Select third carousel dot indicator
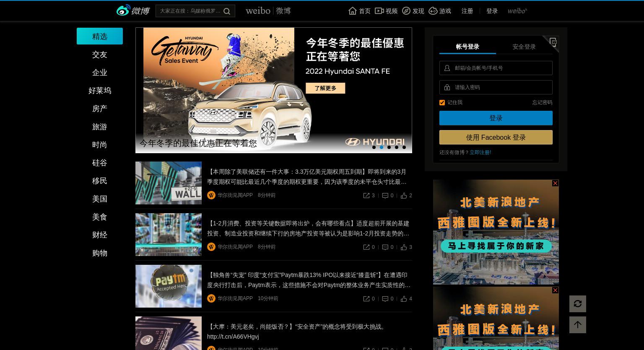 [x=389, y=147]
